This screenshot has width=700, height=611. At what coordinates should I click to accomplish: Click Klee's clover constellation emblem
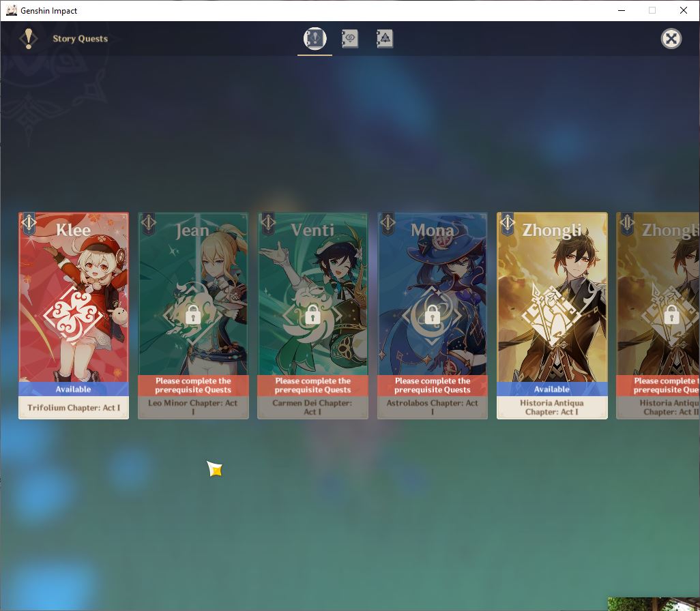click(x=73, y=316)
